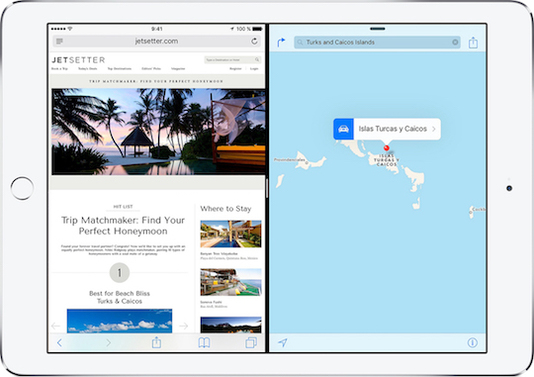Open Today's Deals menu item
The width and height of the screenshot is (534, 377).
coord(88,69)
